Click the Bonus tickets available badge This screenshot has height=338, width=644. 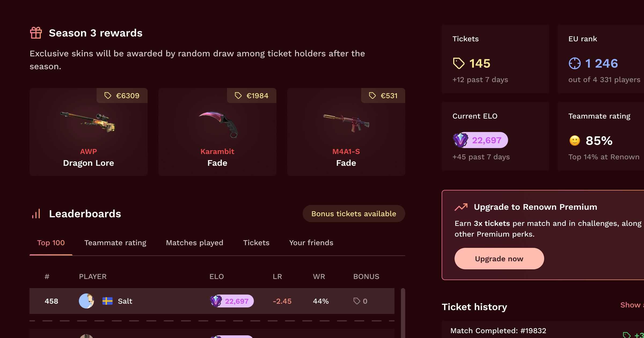[354, 214]
